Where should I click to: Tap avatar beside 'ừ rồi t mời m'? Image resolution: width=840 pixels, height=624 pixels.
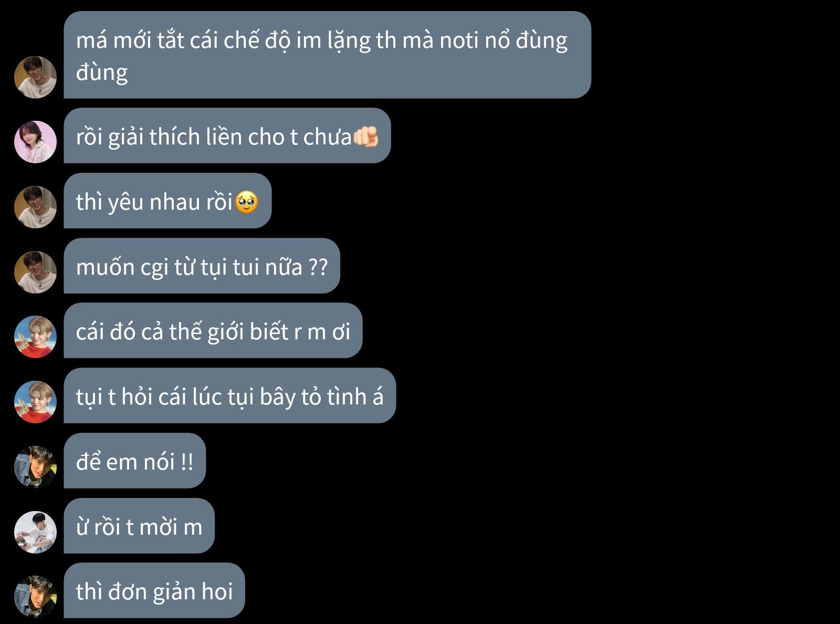pos(35,532)
